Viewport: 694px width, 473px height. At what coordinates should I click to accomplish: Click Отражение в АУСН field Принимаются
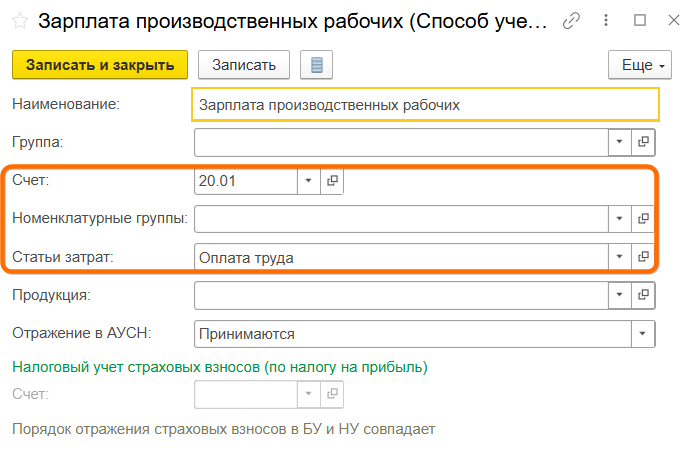[x=413, y=334]
